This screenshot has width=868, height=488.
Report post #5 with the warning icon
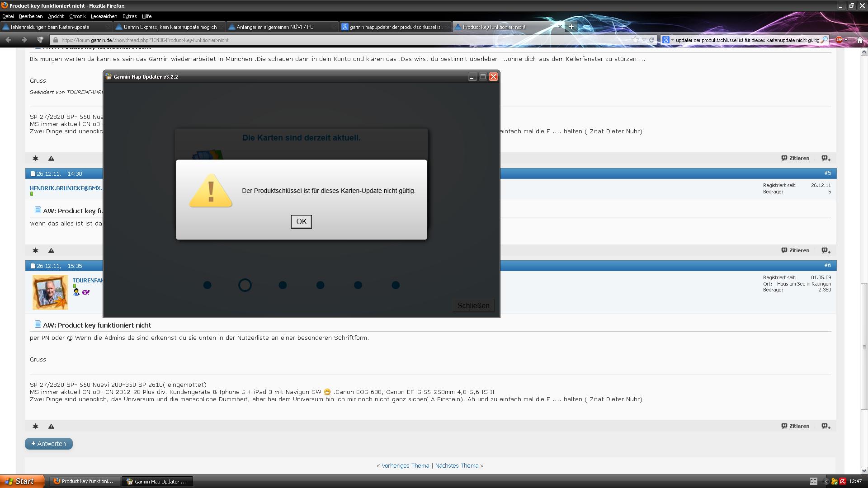point(51,250)
